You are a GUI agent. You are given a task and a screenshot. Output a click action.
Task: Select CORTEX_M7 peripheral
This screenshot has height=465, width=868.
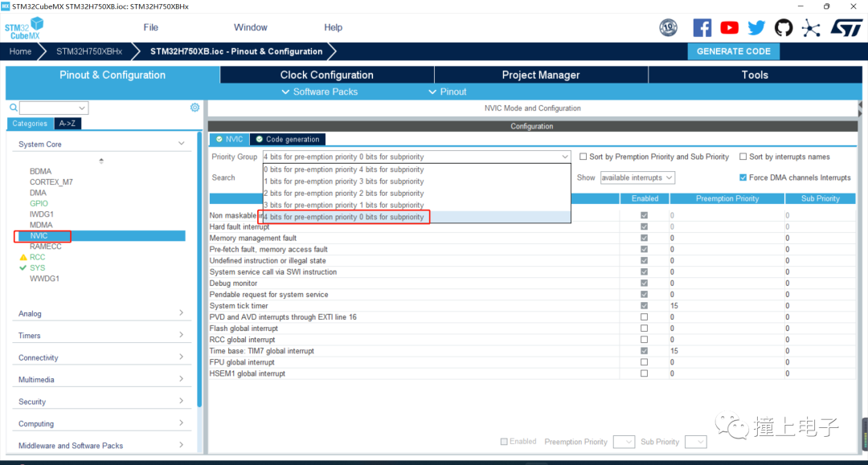coord(51,182)
